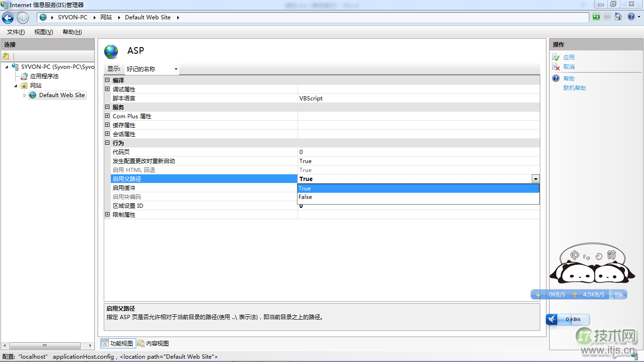Click the 启用父路径 dropdown arrow

tap(536, 179)
